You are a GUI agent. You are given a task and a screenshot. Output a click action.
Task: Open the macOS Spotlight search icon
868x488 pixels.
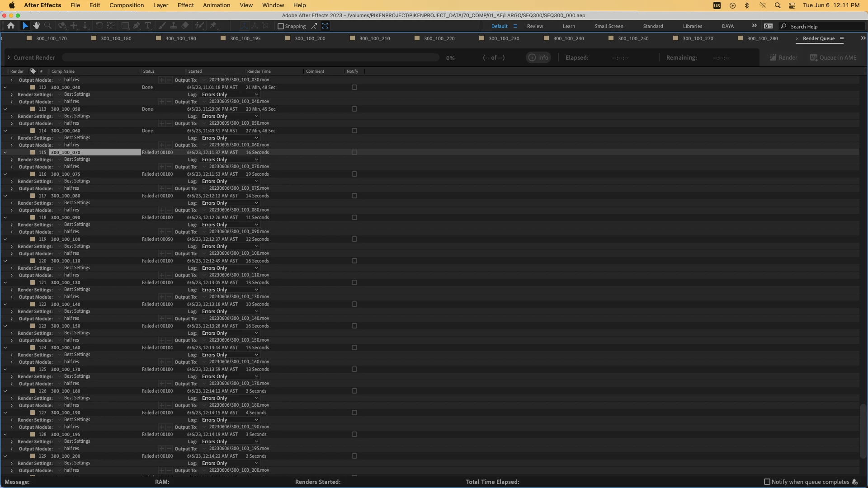(x=778, y=5)
